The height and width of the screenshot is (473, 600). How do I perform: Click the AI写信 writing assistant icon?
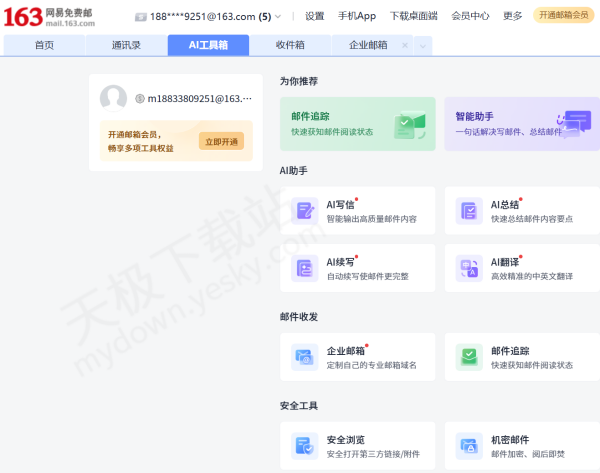click(x=304, y=211)
